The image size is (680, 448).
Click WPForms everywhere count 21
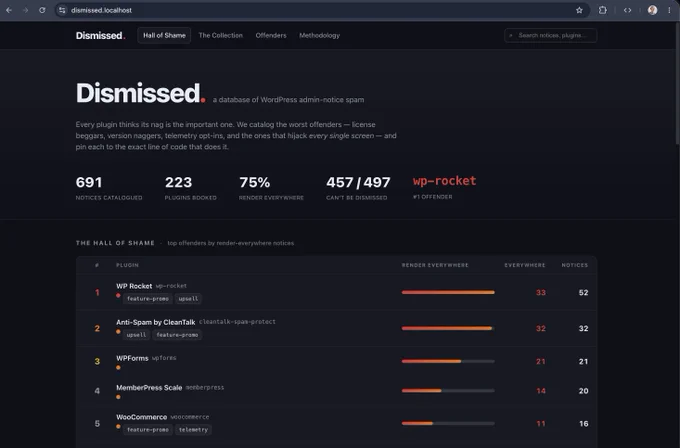[540, 362]
